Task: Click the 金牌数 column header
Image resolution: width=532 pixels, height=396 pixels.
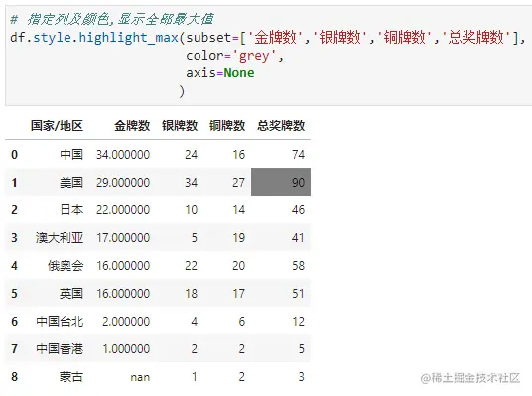Action: point(132,126)
